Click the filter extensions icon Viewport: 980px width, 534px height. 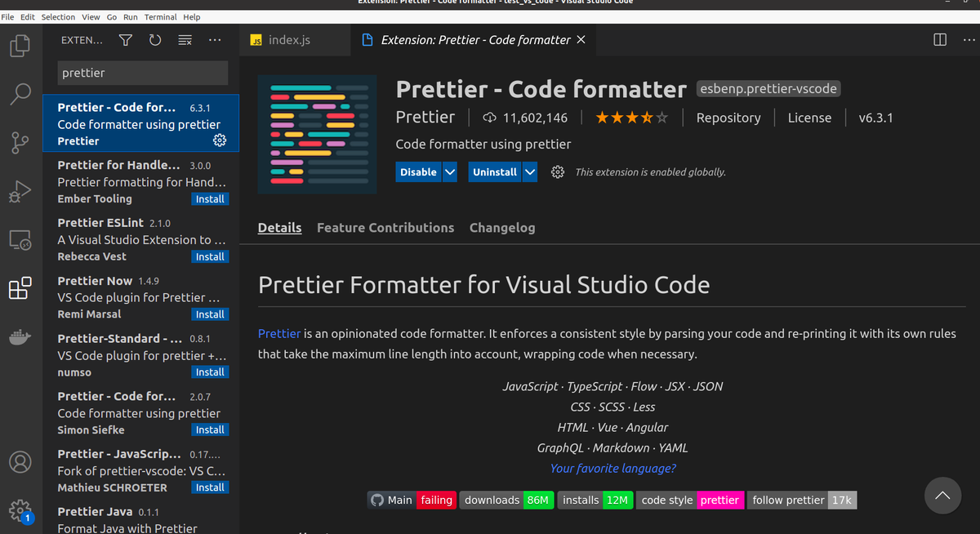tap(124, 39)
